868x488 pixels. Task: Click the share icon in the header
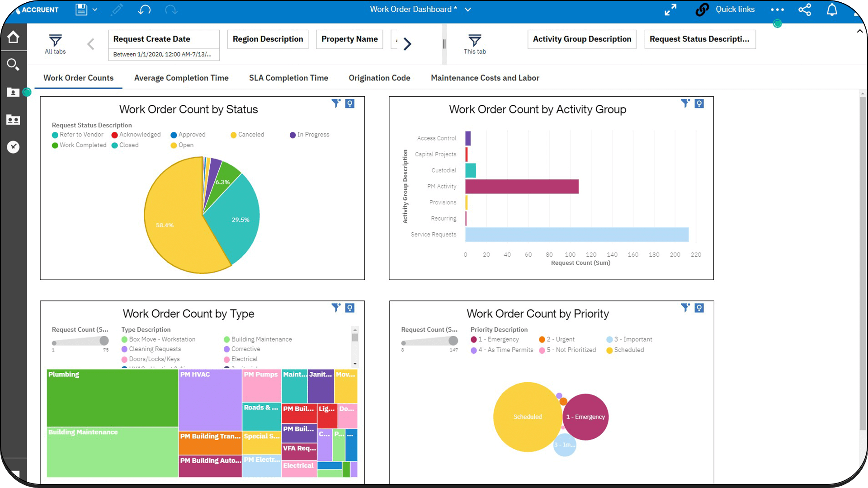[x=805, y=9]
